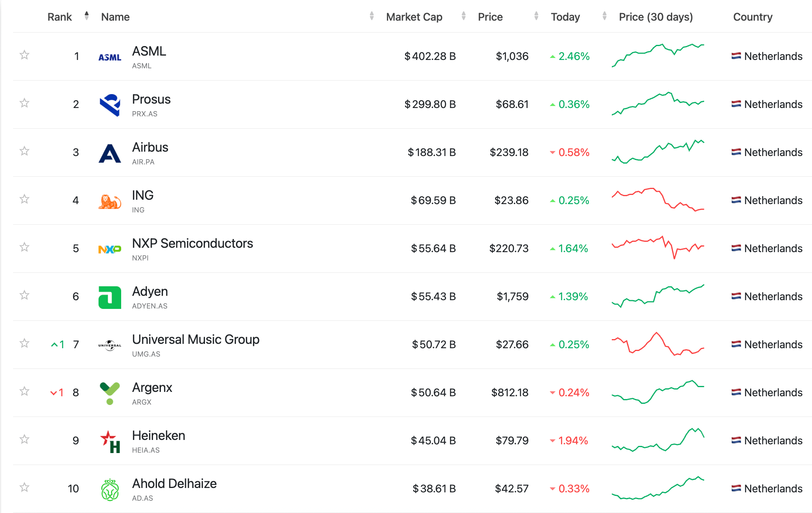Click the NXP Semiconductors logo
Image resolution: width=812 pixels, height=513 pixels.
point(110,249)
